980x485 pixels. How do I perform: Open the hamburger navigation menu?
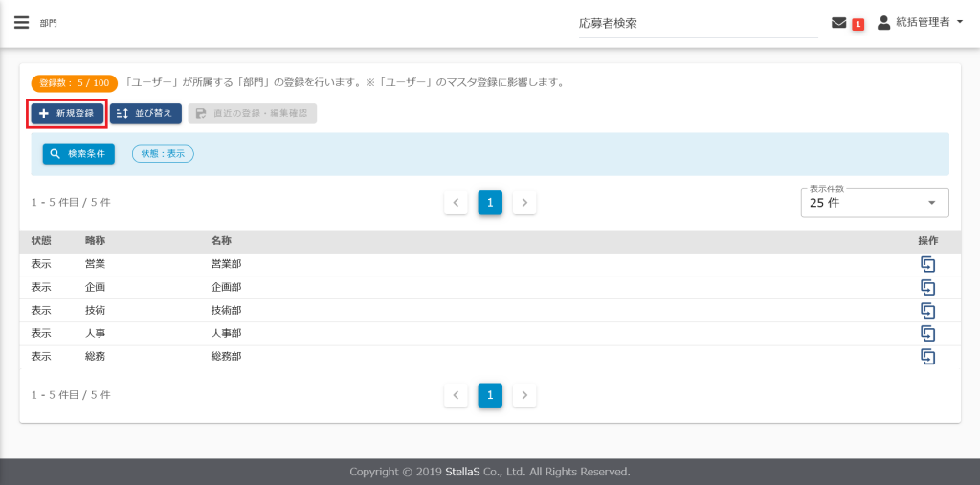[x=21, y=23]
